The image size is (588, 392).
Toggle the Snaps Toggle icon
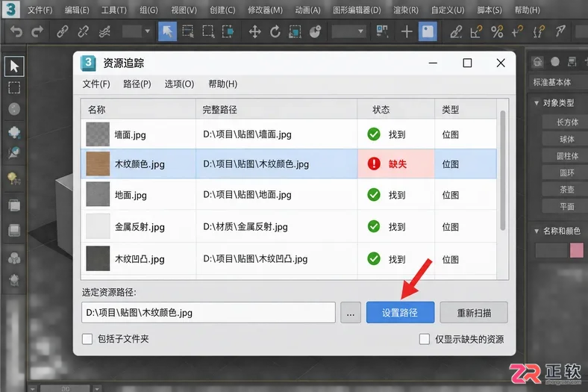pyautogui.click(x=456, y=31)
